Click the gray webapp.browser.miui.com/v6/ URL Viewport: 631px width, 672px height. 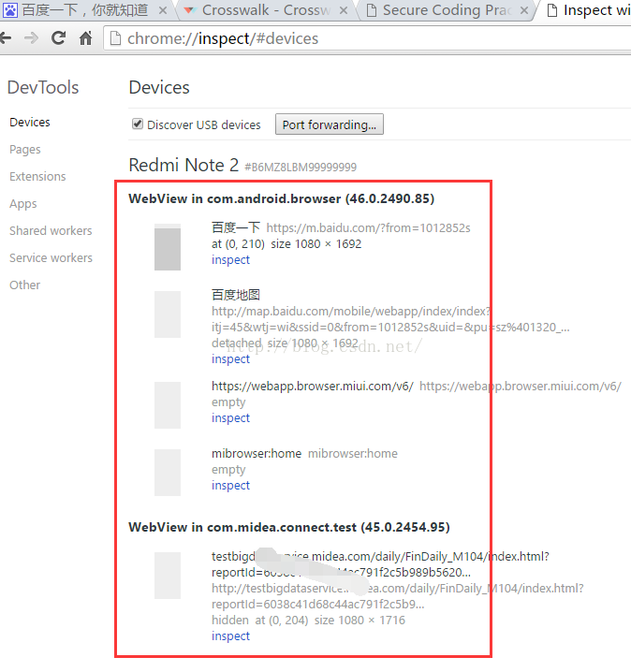(x=521, y=387)
